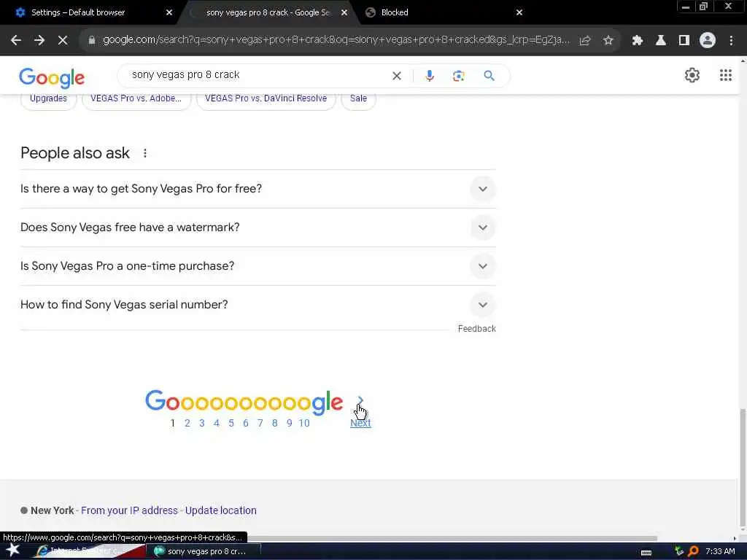Go to results page 7
The width and height of the screenshot is (747, 560).
pos(260,423)
